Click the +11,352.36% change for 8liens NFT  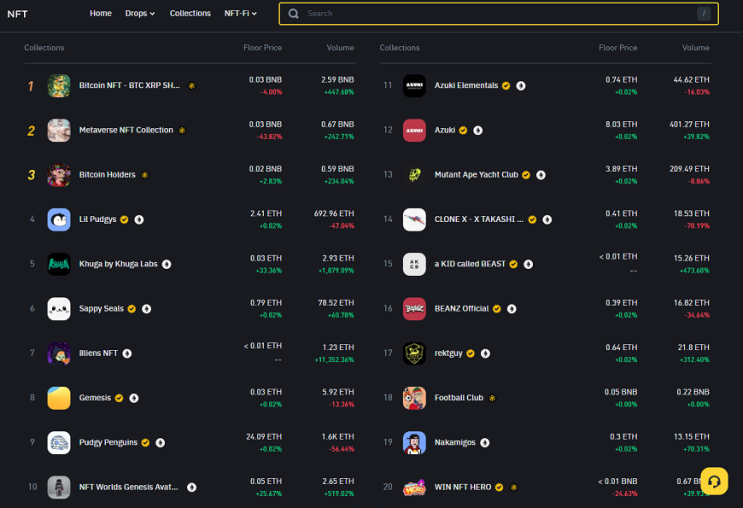click(x=335, y=360)
